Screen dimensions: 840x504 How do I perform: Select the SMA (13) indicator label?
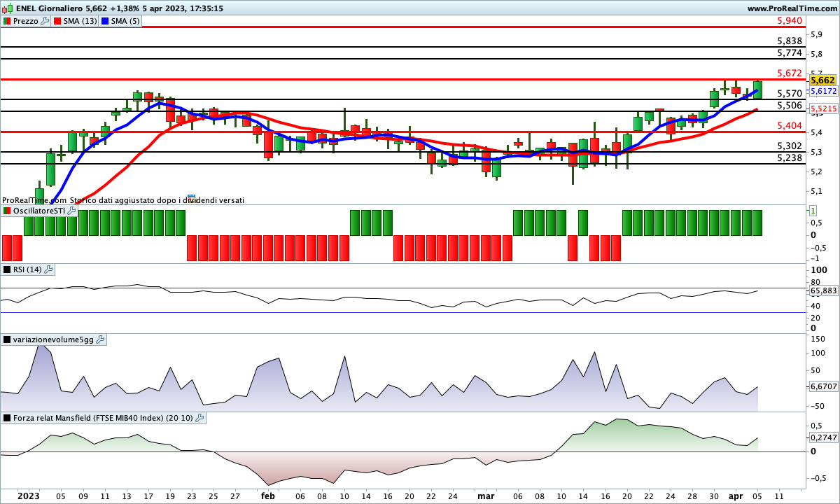(x=80, y=21)
